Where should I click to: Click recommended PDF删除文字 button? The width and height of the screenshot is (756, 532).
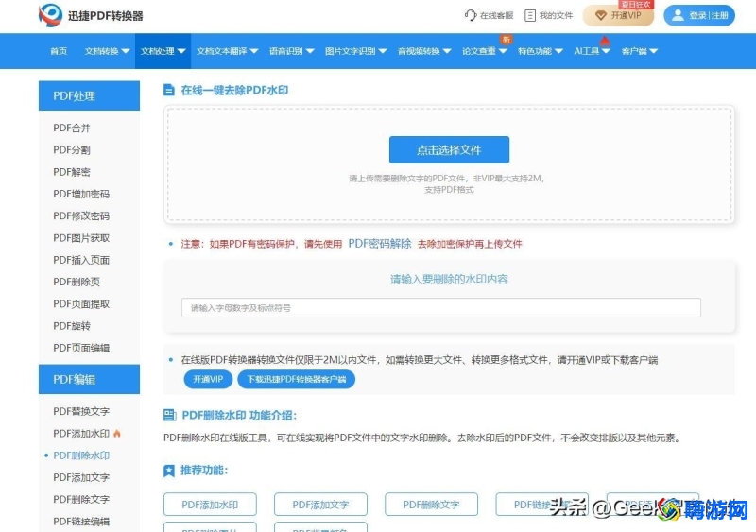click(x=431, y=505)
